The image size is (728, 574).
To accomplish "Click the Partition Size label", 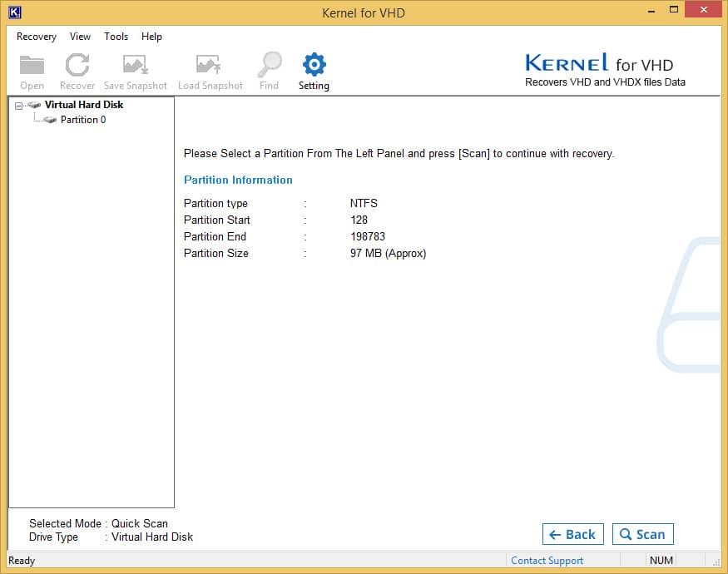I will tap(215, 254).
